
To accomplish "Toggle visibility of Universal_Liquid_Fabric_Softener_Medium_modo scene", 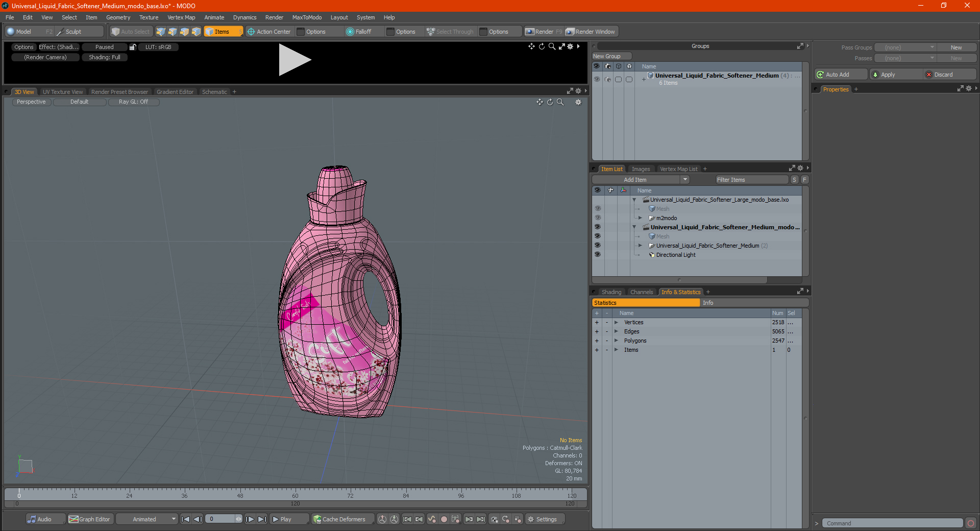I will click(x=597, y=227).
